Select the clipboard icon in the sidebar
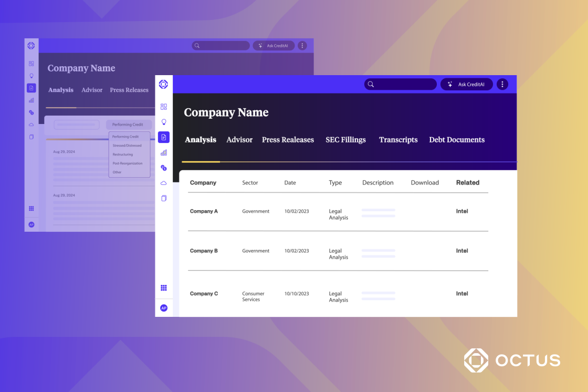 click(164, 198)
